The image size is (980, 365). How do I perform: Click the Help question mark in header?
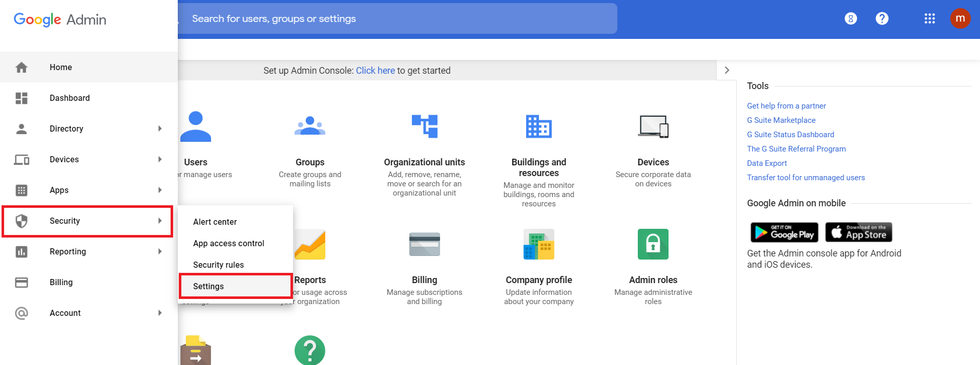coord(882,19)
